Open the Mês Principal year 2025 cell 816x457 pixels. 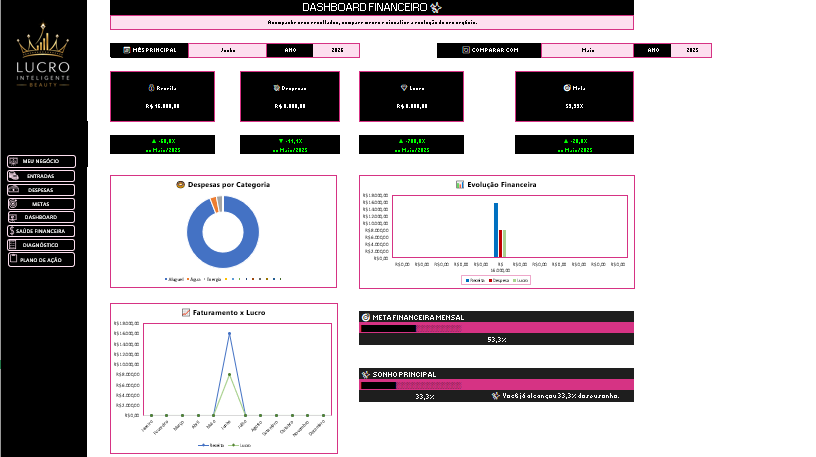tap(336, 50)
